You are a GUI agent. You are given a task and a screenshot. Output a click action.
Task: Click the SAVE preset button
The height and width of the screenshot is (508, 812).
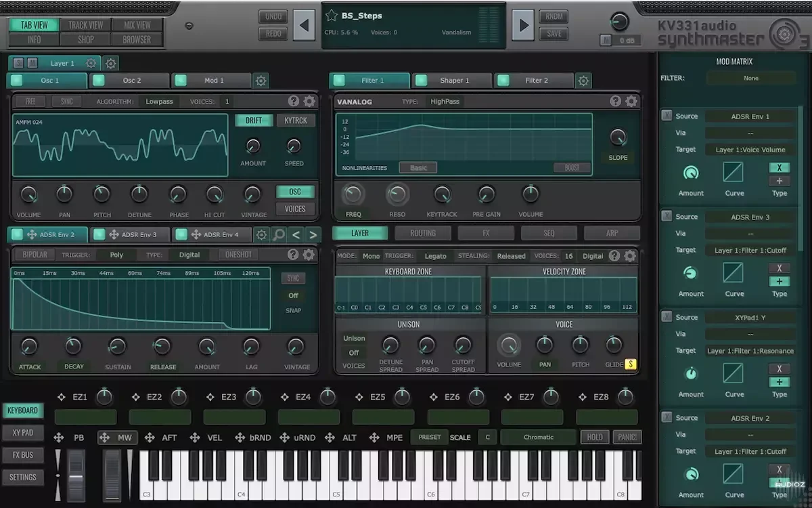[x=554, y=34]
